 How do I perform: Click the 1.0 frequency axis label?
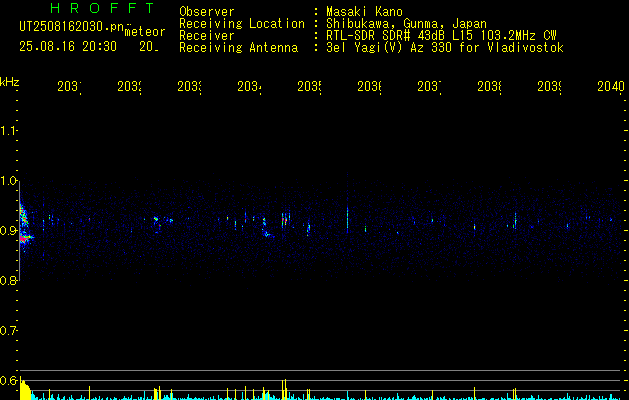pos(9,181)
